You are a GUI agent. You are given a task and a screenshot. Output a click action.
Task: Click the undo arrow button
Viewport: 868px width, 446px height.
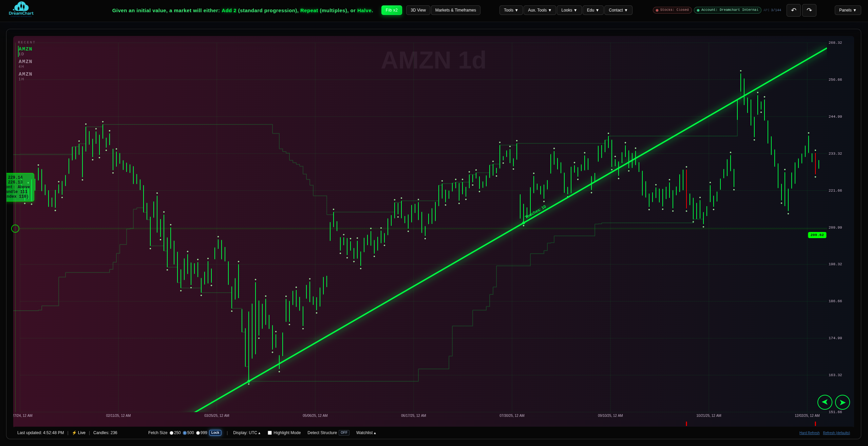click(x=793, y=10)
